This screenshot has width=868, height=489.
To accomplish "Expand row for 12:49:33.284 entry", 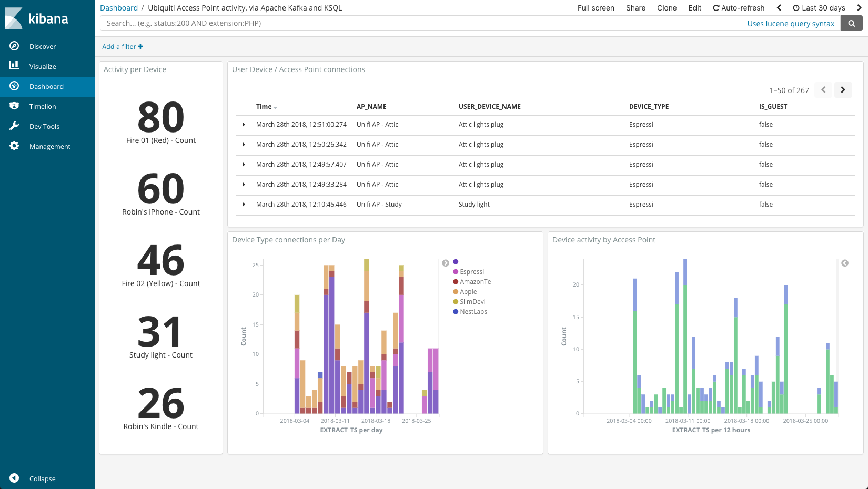I will coord(244,185).
